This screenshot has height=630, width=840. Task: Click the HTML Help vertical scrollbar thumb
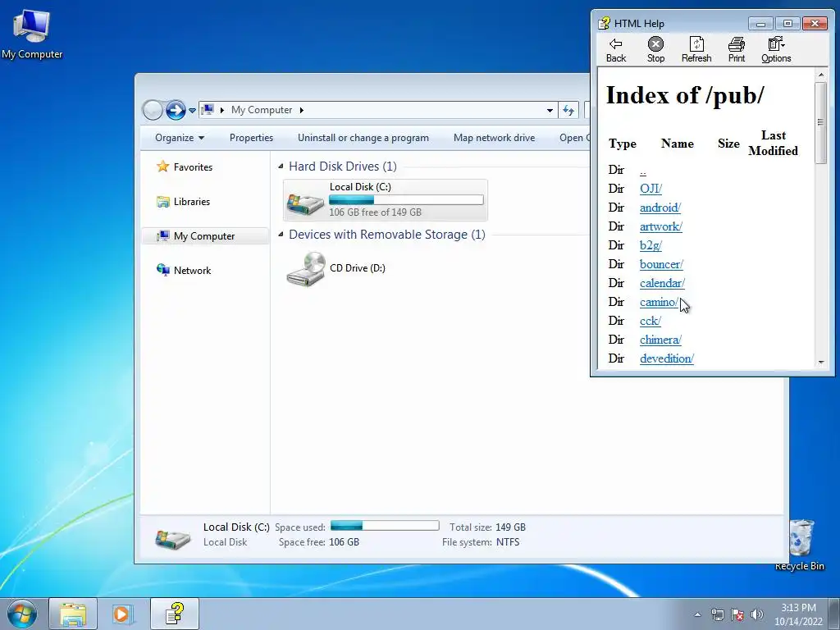(820, 122)
